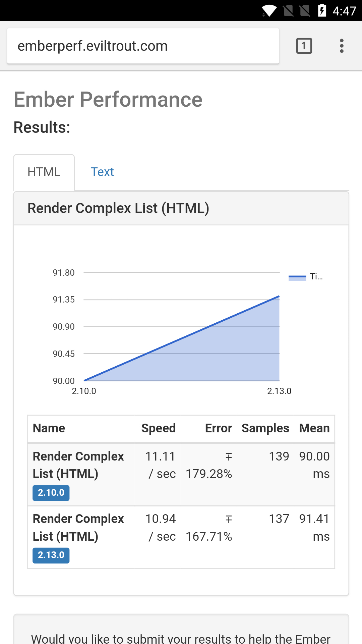Viewport: 362px width, 644px height.
Task: Tap the 90.00 ms mean value
Action: (x=314, y=465)
